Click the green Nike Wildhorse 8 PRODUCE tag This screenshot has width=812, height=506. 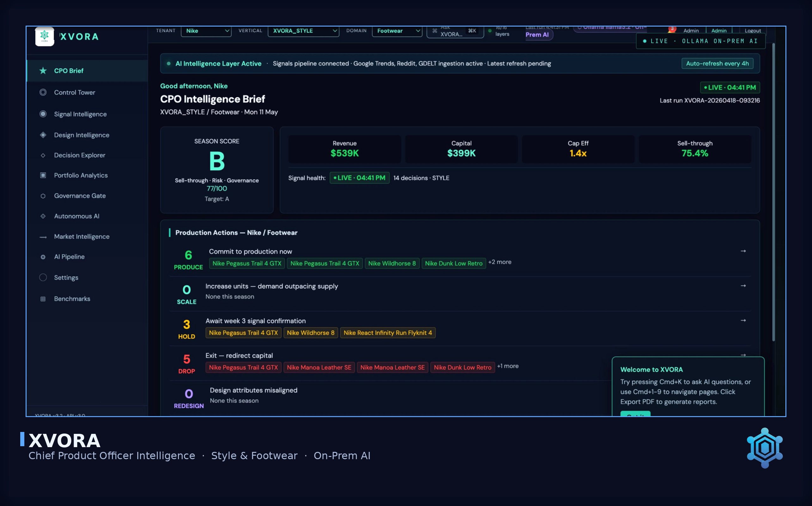coord(392,263)
